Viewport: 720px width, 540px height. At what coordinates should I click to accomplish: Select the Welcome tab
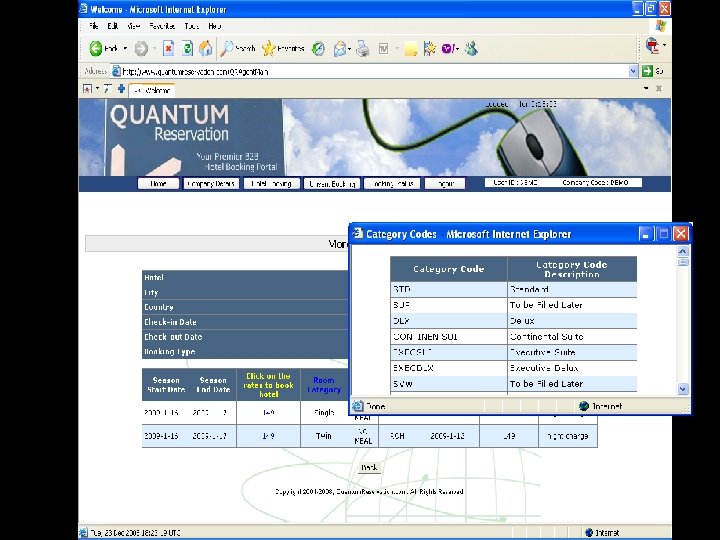tap(152, 91)
